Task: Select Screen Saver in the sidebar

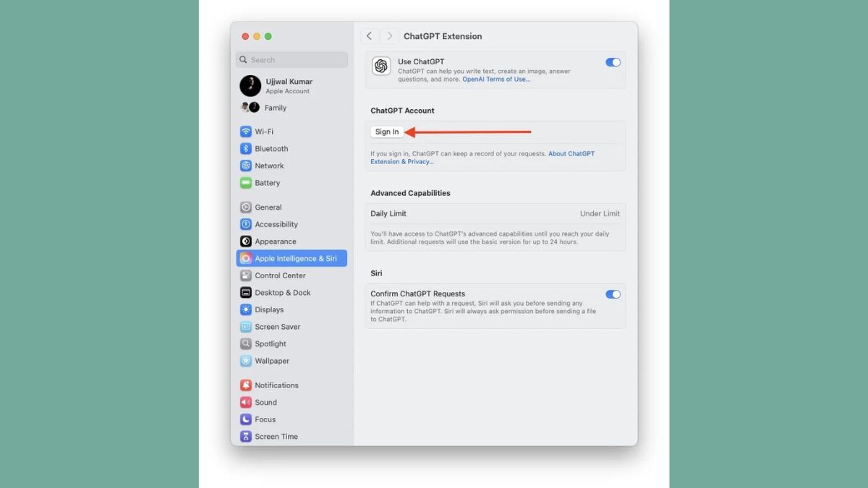Action: coord(292,327)
